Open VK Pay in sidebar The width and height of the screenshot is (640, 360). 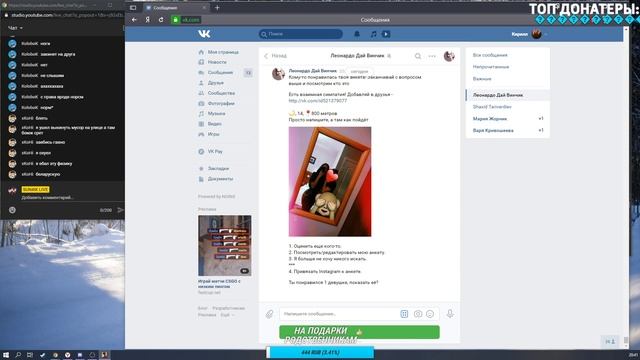215,151
